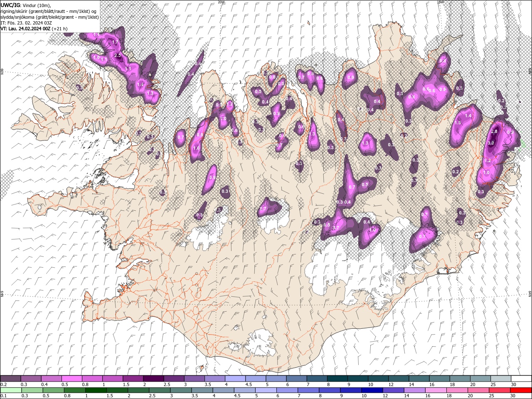Image resolution: width=532 pixels, height=399 pixels.
Task: Click the '1.6' snowfall value on the map
Action: (197, 148)
